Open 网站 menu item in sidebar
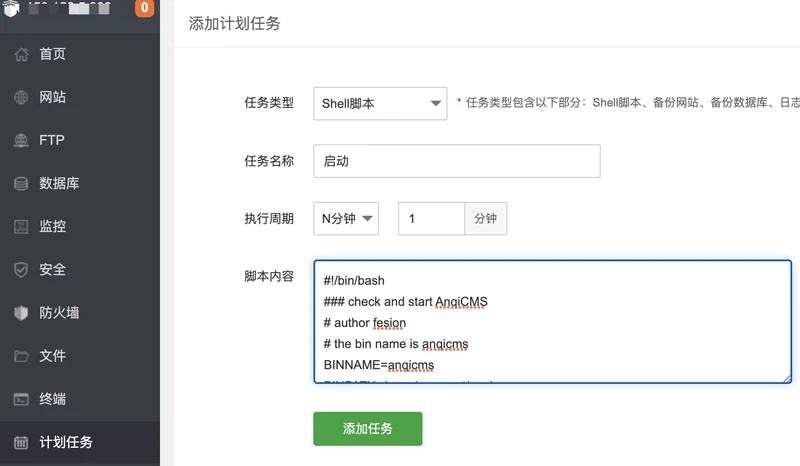The width and height of the screenshot is (800, 466). tap(53, 97)
